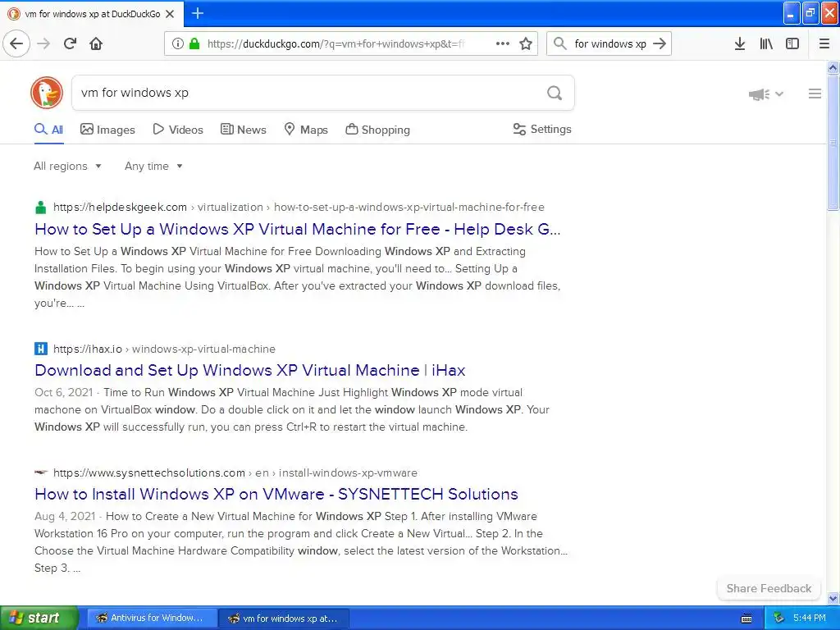Select the 'vm for windows xp at DuckDuckGo' tab
840x630 pixels.
point(92,14)
